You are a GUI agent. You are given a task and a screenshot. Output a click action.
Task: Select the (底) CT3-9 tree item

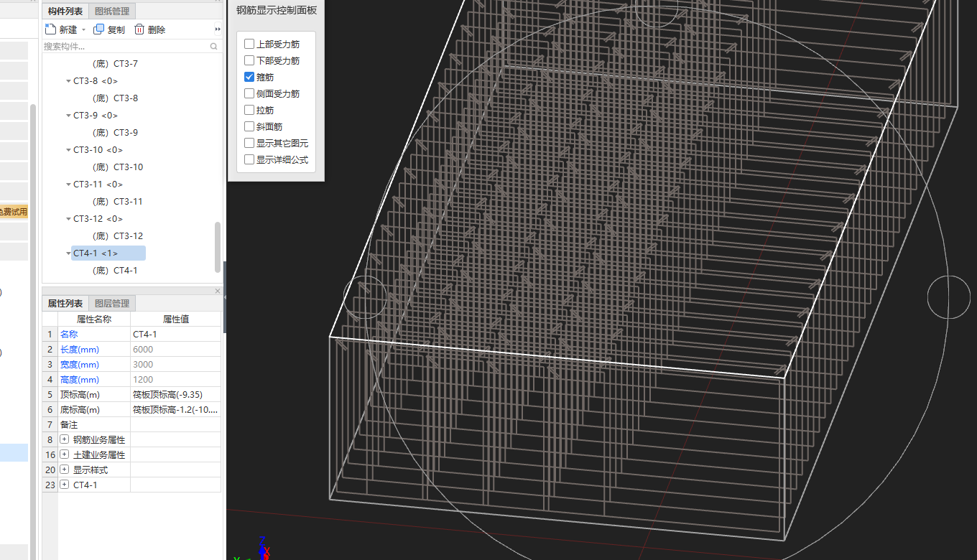click(116, 133)
